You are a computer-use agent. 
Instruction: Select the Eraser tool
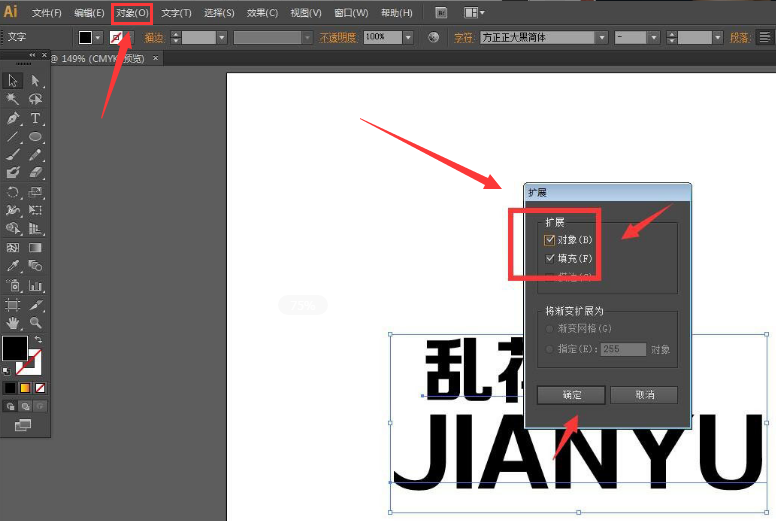35,173
